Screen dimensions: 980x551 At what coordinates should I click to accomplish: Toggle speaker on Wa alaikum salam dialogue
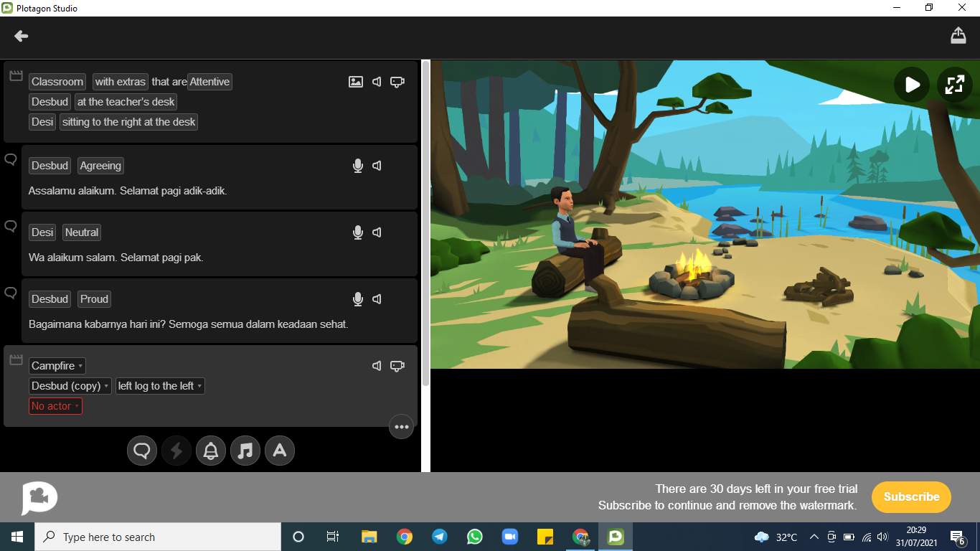click(x=377, y=232)
